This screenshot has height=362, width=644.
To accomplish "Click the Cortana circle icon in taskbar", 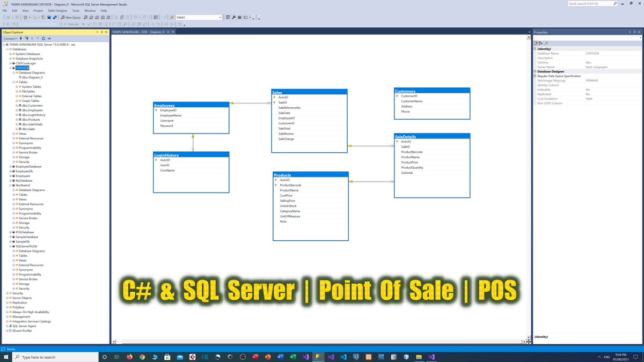I will pos(104,357).
